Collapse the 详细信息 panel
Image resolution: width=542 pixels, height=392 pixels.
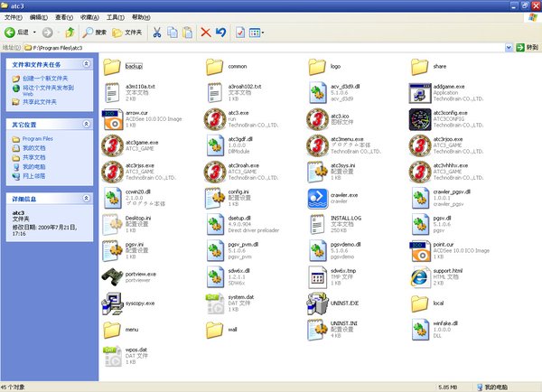pos(86,196)
